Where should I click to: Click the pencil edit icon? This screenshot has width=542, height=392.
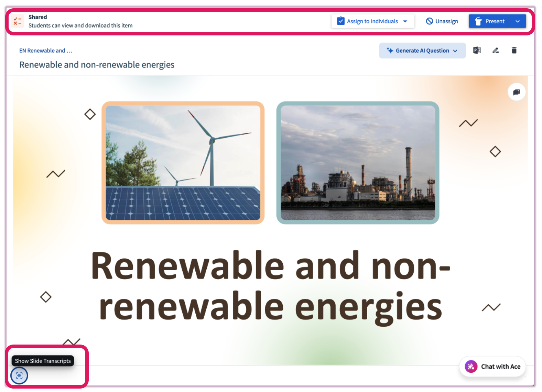coord(496,51)
